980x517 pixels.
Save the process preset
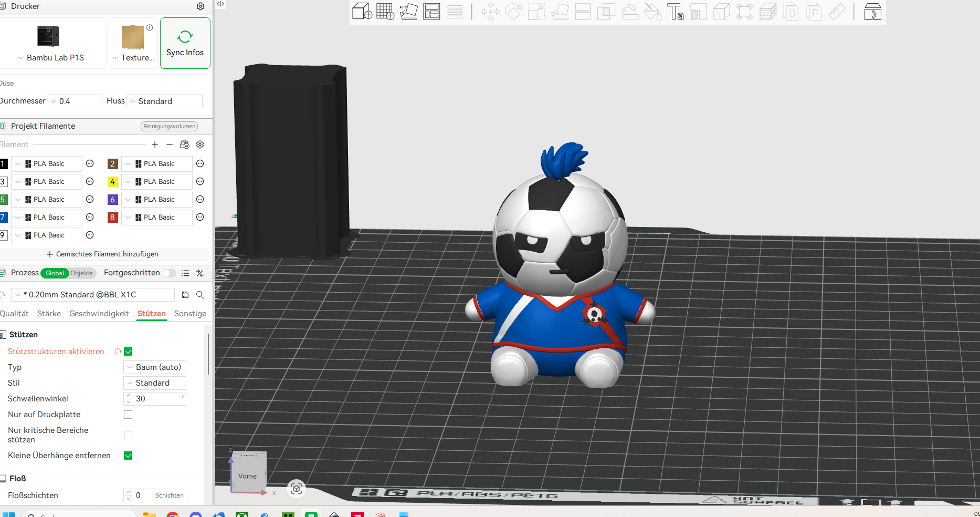pos(185,295)
